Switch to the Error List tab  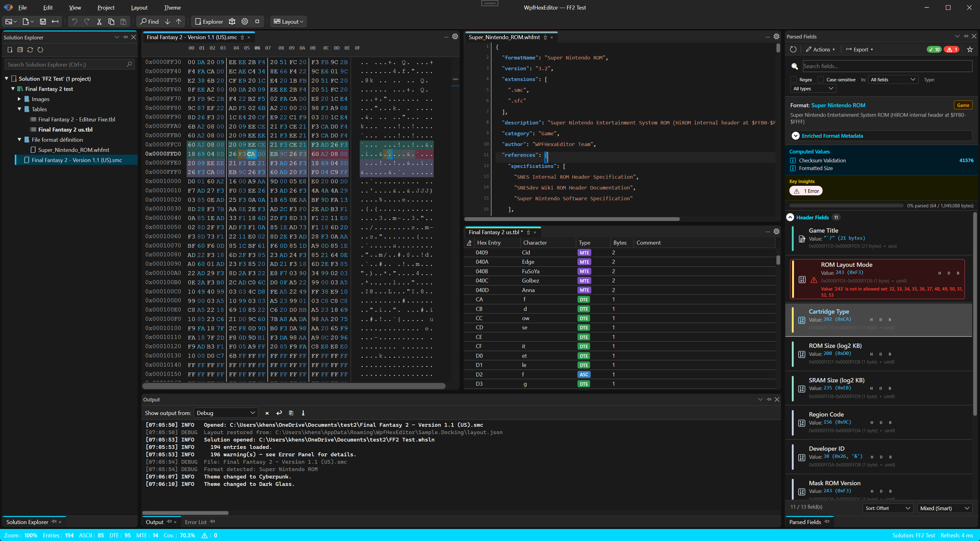click(x=196, y=522)
